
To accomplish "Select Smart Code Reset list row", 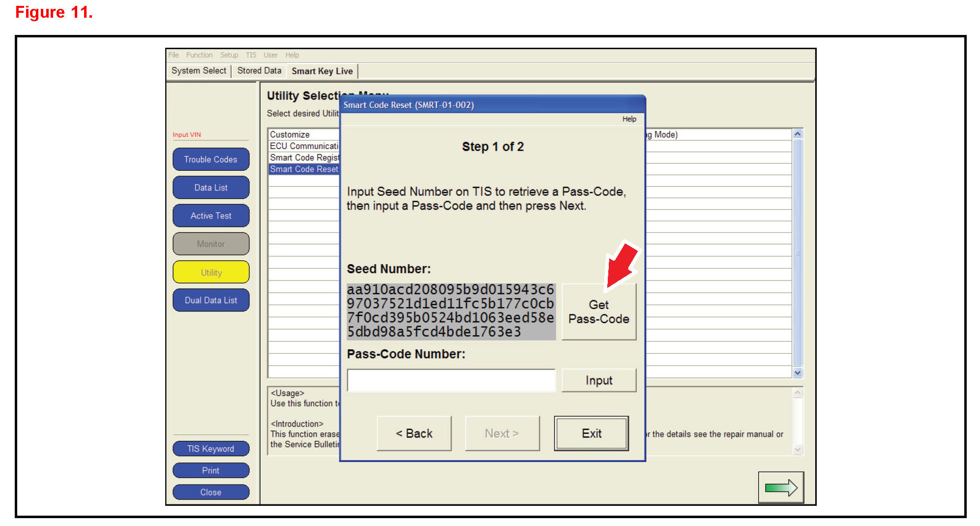I will 304,169.
